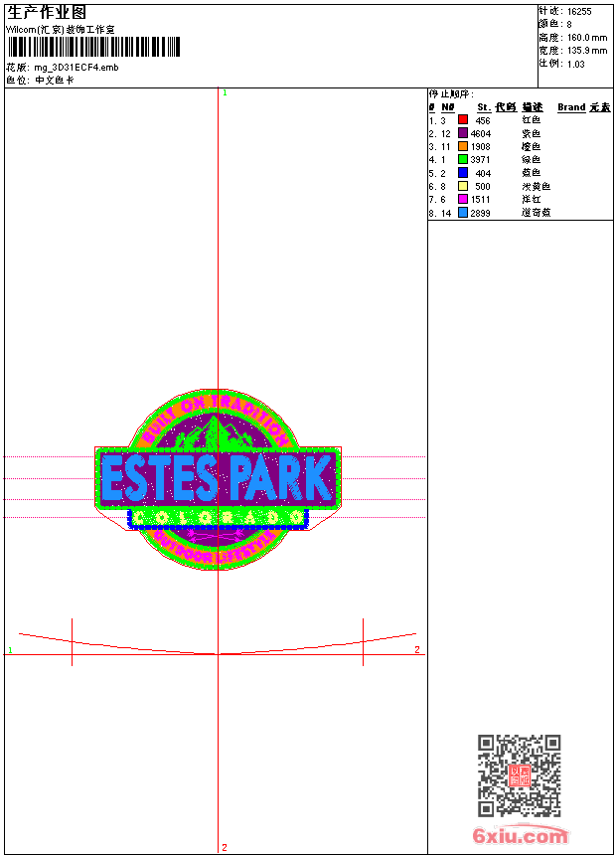This screenshot has height=855, width=616.
Task: Click the 色位 中文色卡 line
Action: 41,81
